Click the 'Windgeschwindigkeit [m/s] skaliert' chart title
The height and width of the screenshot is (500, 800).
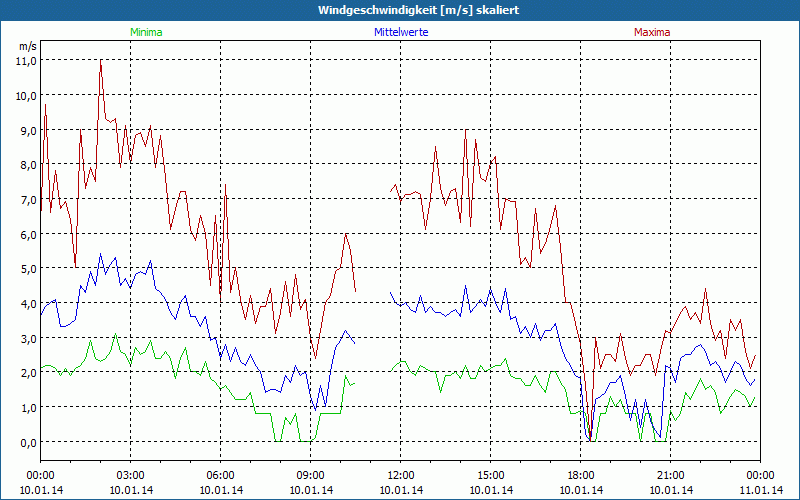click(x=418, y=10)
